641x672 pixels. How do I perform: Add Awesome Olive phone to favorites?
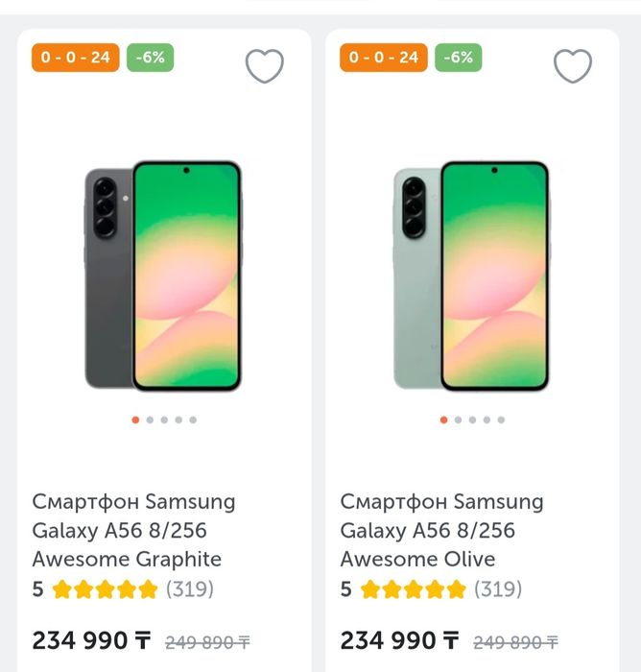pos(573,65)
